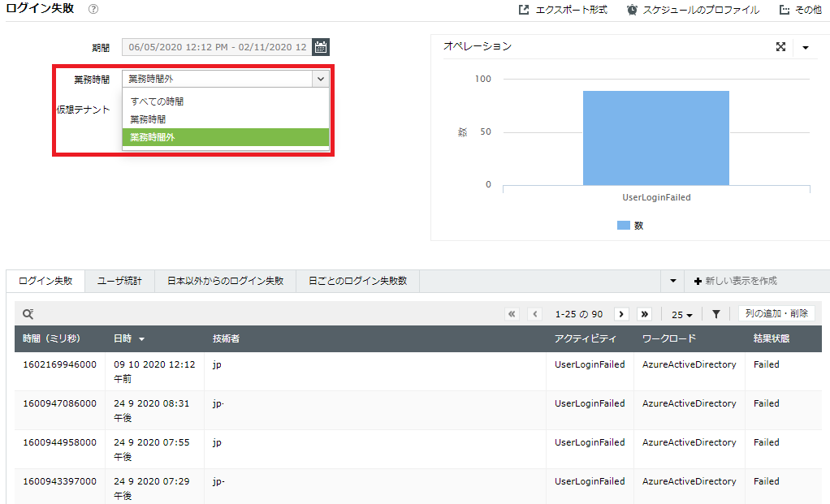Switch to the ログイン失敗 tab
This screenshot has width=830, height=504.
click(x=45, y=281)
